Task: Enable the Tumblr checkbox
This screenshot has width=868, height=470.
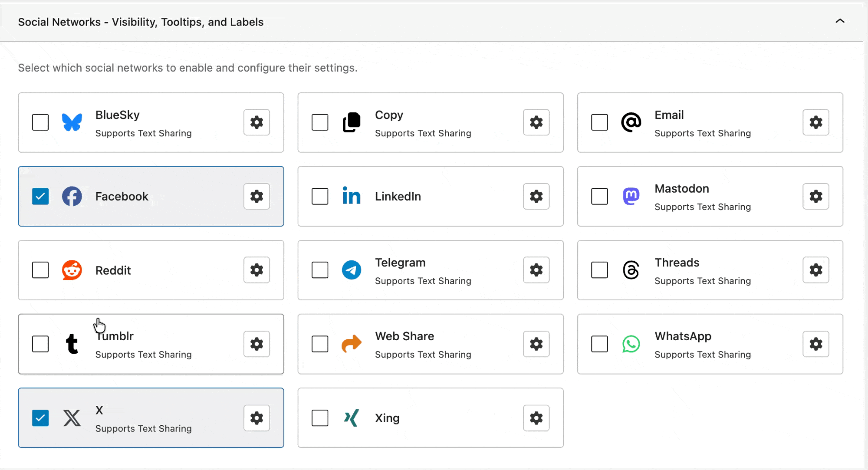Action: (x=40, y=344)
